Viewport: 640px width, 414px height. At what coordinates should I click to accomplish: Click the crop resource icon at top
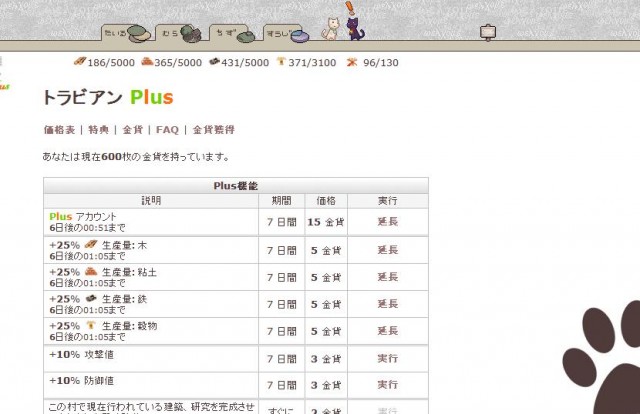coord(281,62)
